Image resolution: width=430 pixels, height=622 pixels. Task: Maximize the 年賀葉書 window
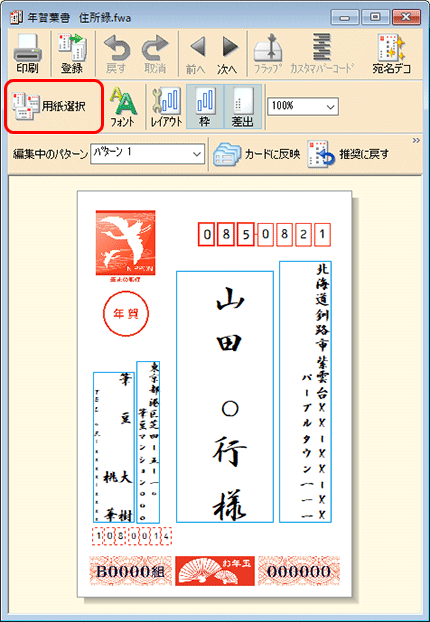(374, 17)
